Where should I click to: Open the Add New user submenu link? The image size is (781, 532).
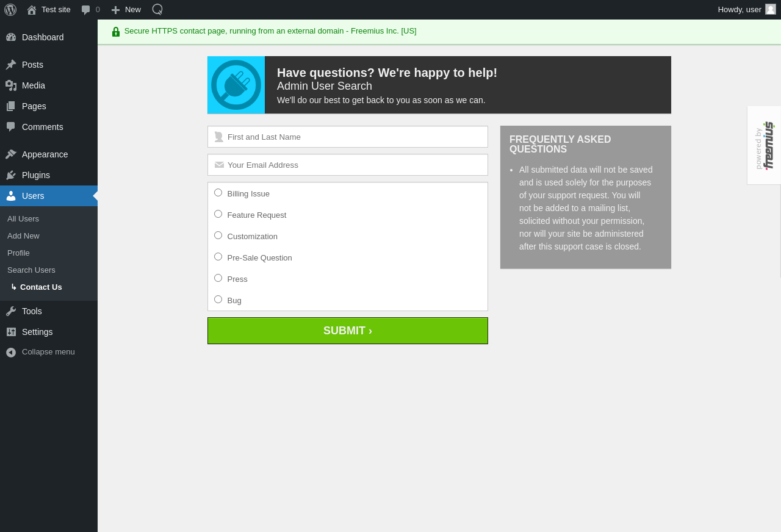(x=23, y=235)
